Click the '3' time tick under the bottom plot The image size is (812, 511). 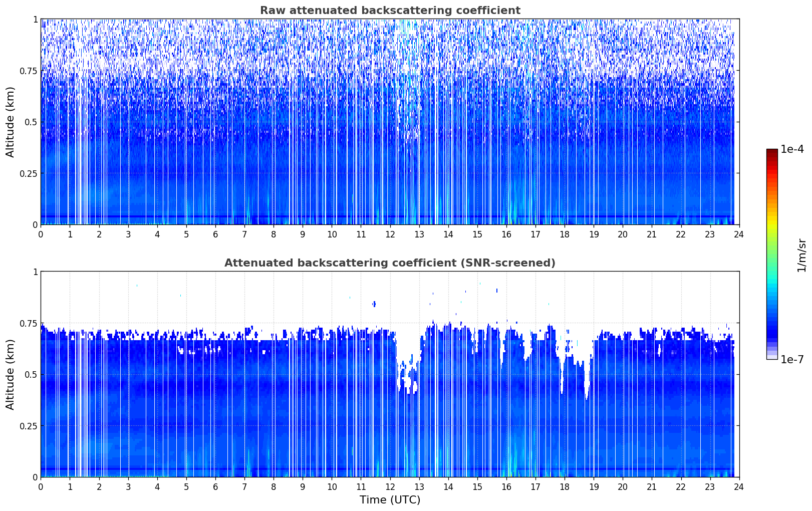point(128,486)
